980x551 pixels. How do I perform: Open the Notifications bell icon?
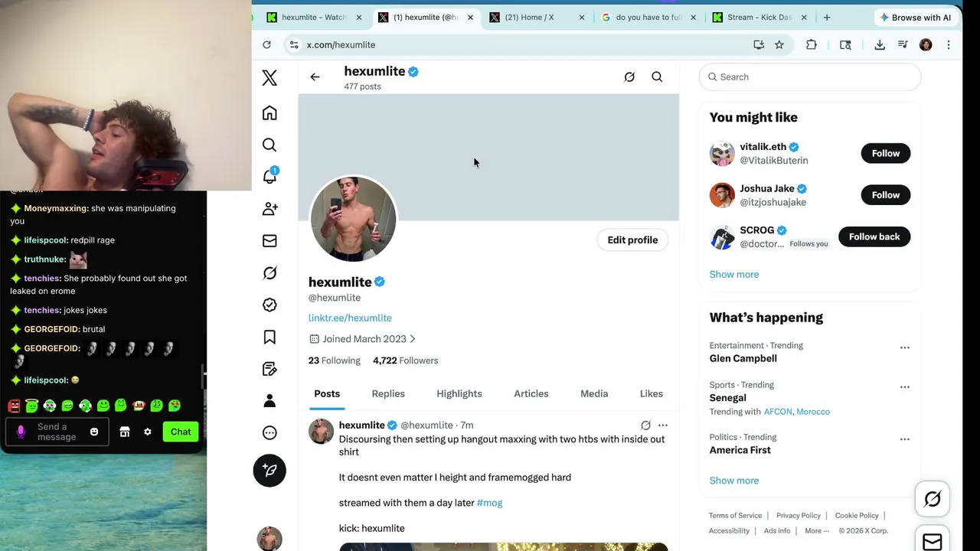269,177
